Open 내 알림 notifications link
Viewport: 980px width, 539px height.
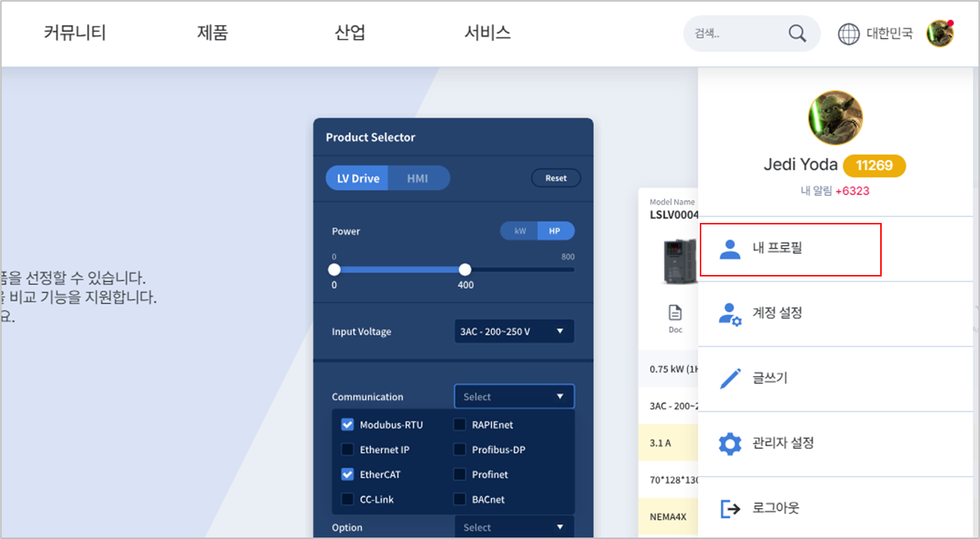point(835,189)
